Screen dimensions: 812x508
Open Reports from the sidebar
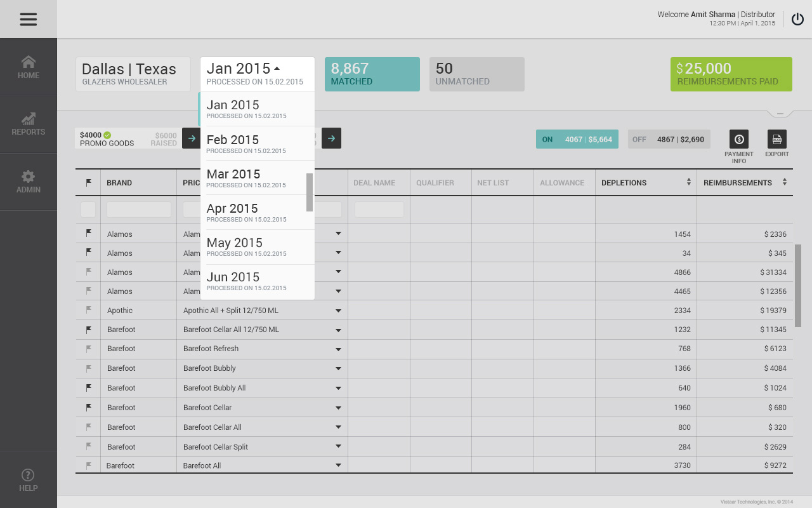click(x=28, y=124)
